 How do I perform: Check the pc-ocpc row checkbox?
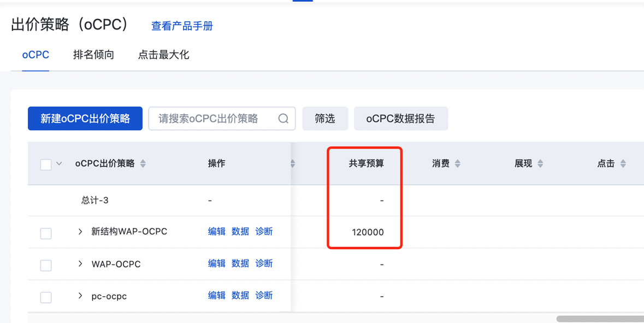pyautogui.click(x=45, y=297)
